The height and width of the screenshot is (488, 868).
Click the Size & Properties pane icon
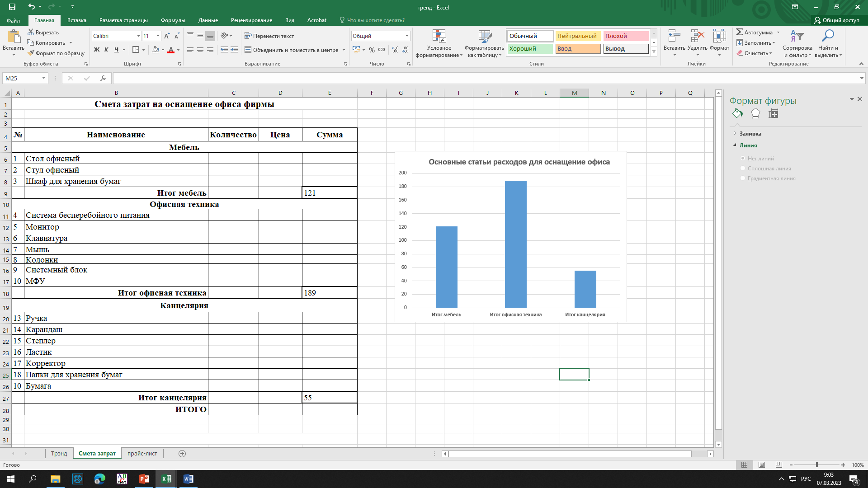tap(774, 114)
